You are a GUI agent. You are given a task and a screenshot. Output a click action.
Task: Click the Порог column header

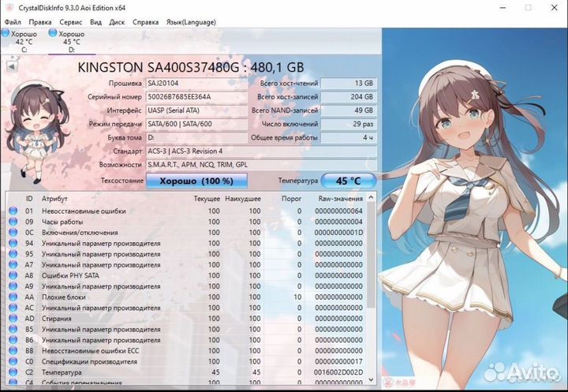pos(291,199)
